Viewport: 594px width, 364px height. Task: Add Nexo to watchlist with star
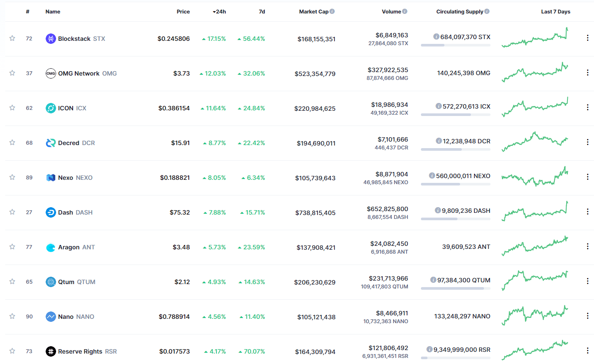(12, 177)
